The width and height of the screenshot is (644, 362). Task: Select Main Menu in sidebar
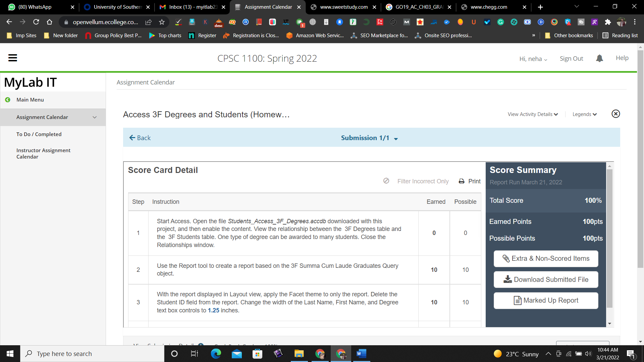click(30, 100)
